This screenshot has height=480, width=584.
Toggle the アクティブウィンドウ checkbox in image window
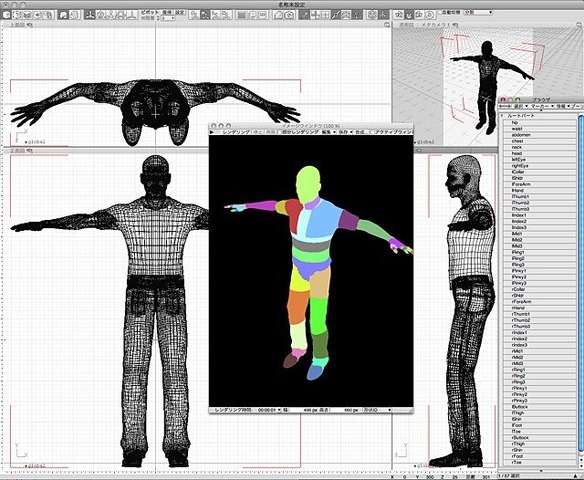tap(371, 132)
